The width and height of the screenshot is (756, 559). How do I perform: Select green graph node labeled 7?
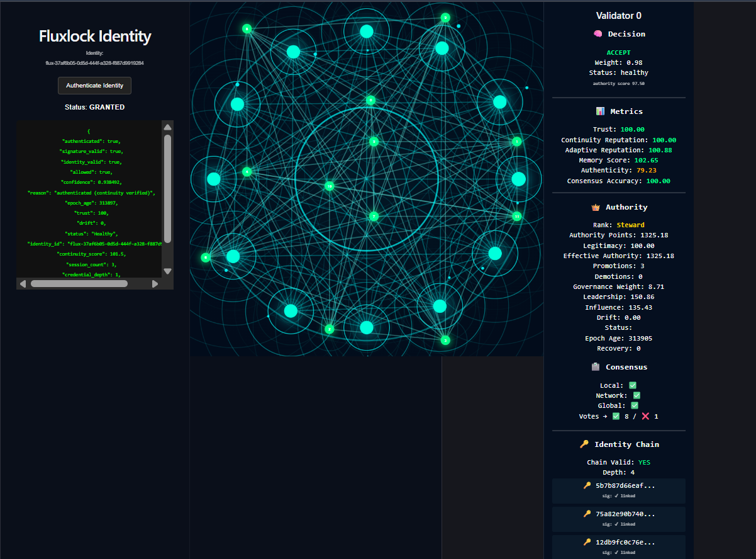(x=374, y=217)
